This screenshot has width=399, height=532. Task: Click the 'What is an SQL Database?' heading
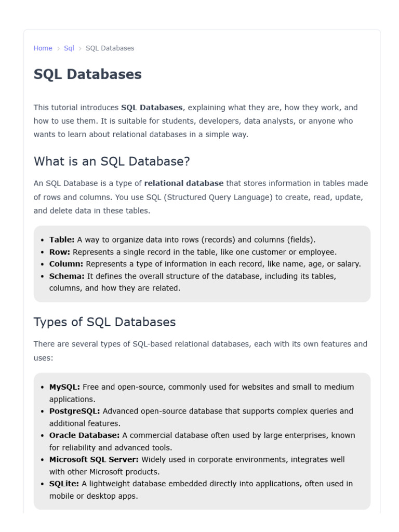click(112, 161)
